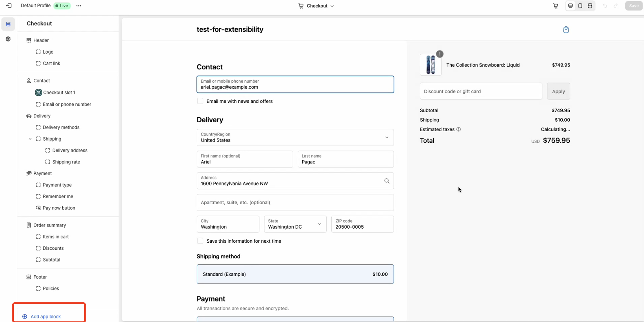Image resolution: width=644 pixels, height=322 pixels.
Task: Click the estimated taxes help icon
Action: 458,129
